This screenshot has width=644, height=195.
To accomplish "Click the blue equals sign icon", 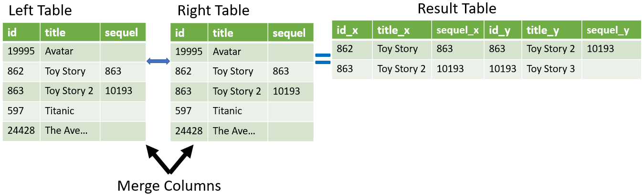I will pyautogui.click(x=323, y=58).
